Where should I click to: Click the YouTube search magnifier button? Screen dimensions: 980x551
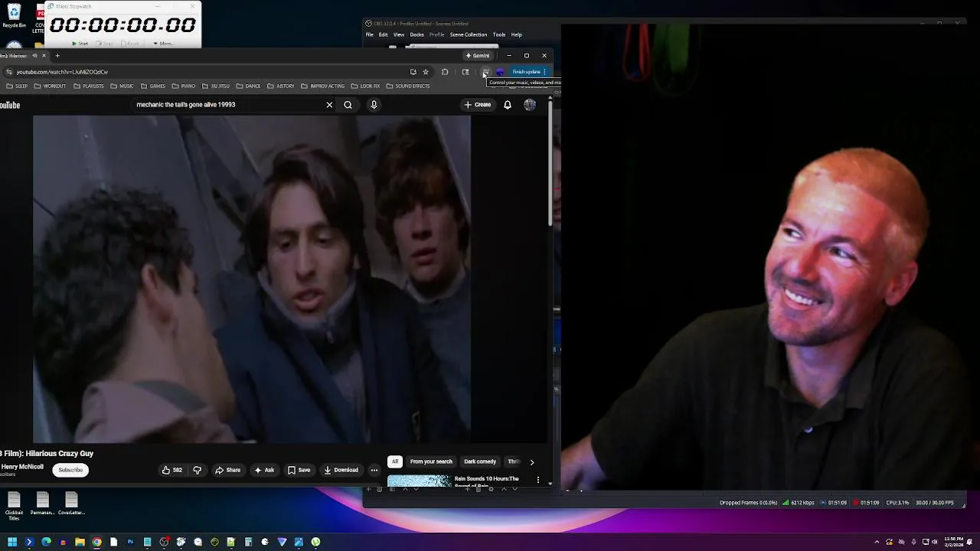348,105
